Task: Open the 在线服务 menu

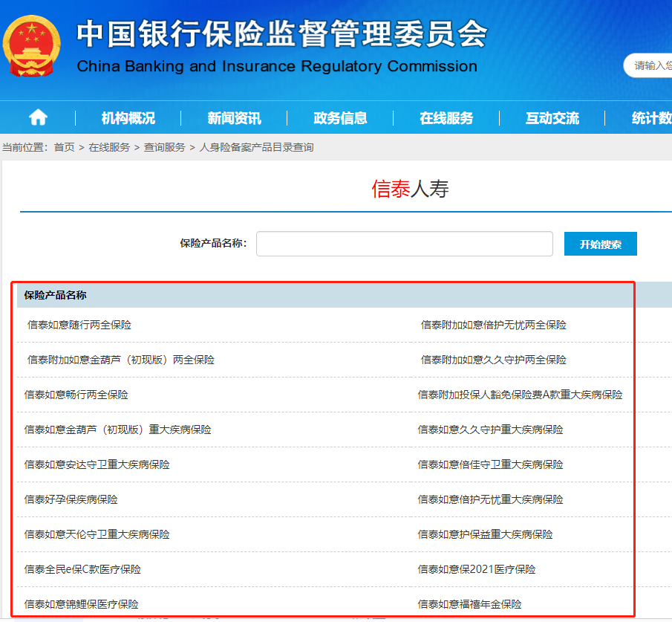Action: 446,118
